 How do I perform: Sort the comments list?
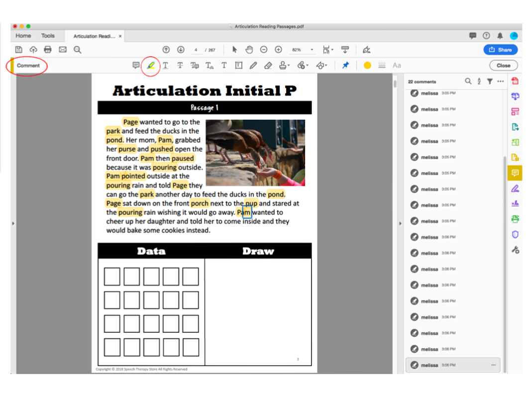coord(479,81)
